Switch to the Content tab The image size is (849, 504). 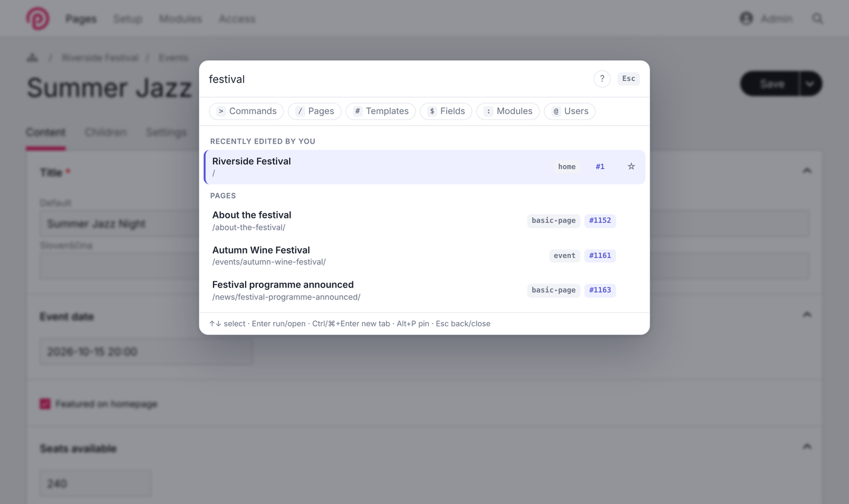(45, 132)
